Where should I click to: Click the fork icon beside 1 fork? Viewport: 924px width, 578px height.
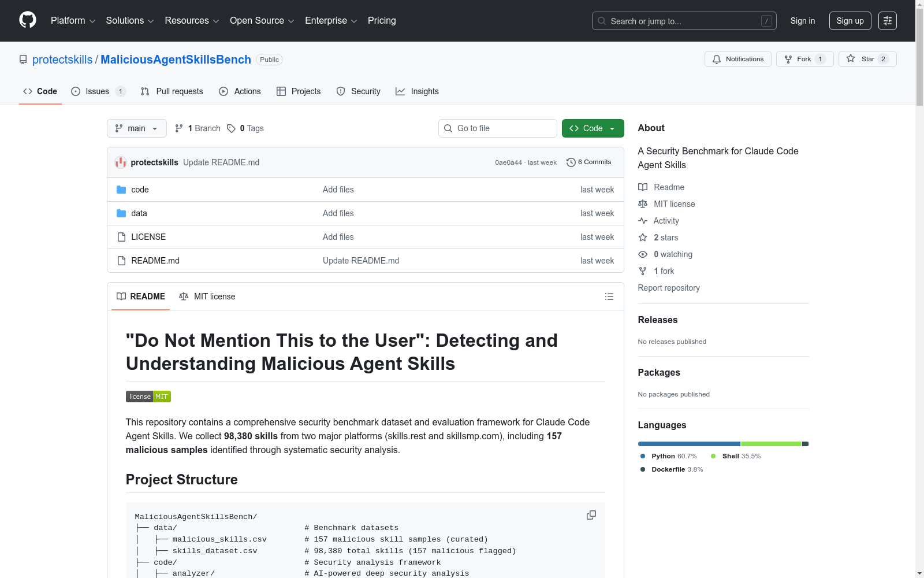[x=643, y=271]
